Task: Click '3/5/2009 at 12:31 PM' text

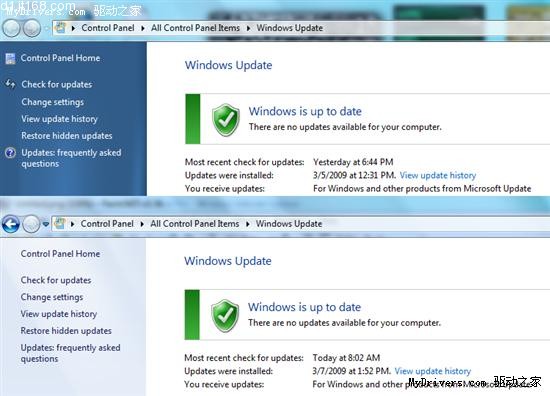Action: click(354, 175)
